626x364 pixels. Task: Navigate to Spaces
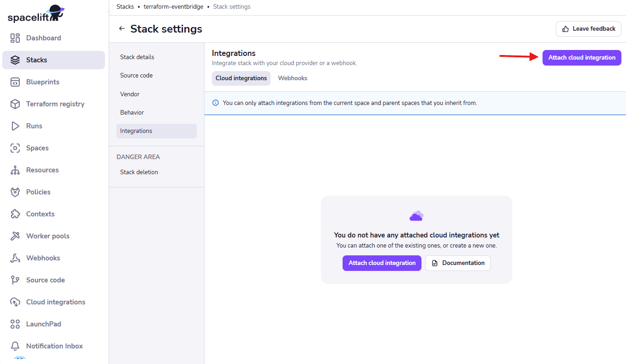[54, 148]
